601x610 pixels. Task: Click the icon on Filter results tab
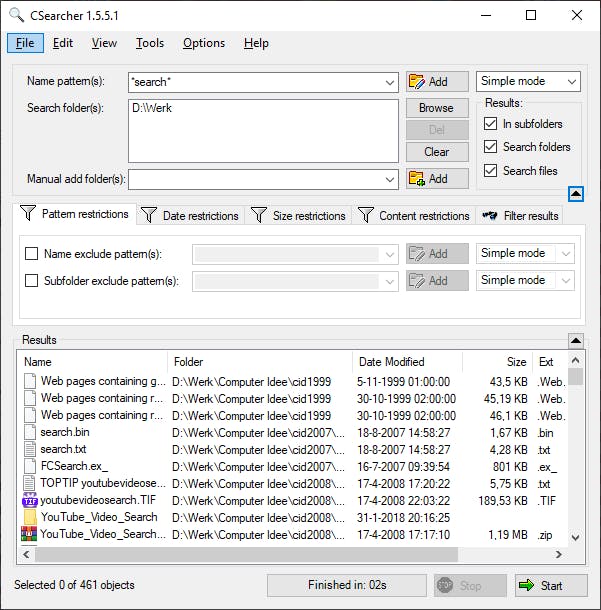pos(490,215)
